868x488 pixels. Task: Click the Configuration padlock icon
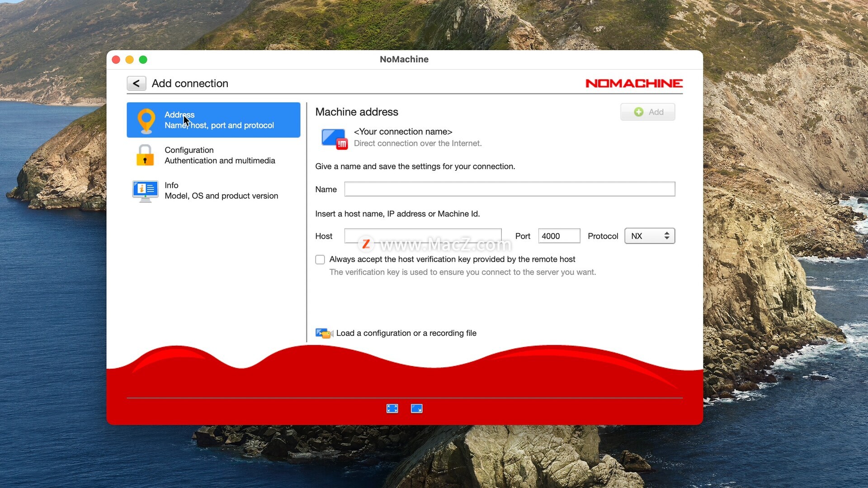tap(145, 155)
